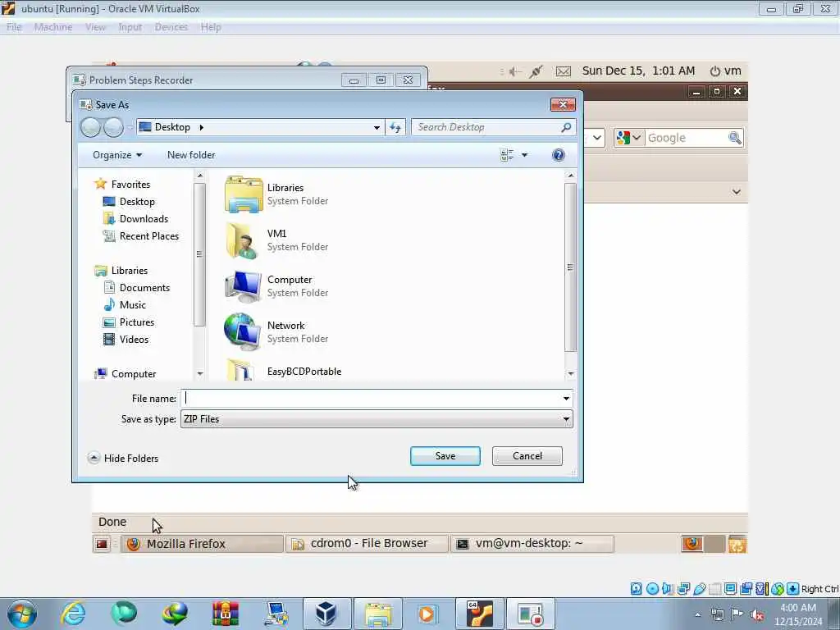Screen dimensions: 840x630
Task: Select Computer in navigation pane
Action: coord(126,374)
